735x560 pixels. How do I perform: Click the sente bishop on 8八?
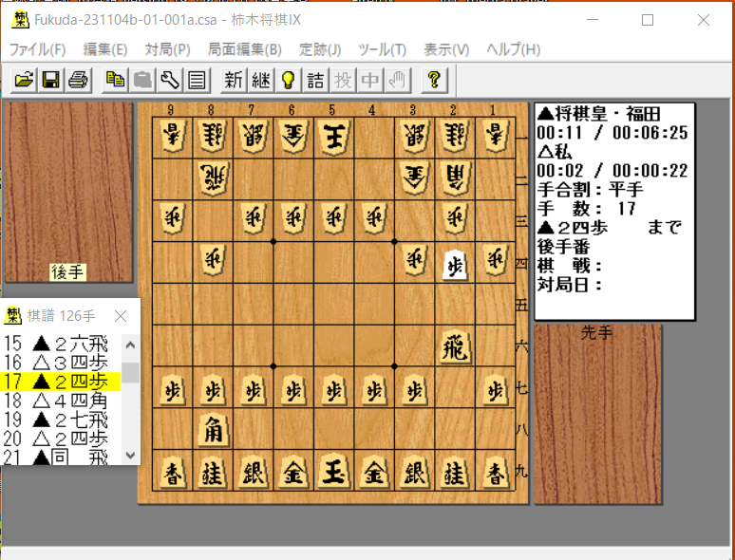[x=213, y=429]
